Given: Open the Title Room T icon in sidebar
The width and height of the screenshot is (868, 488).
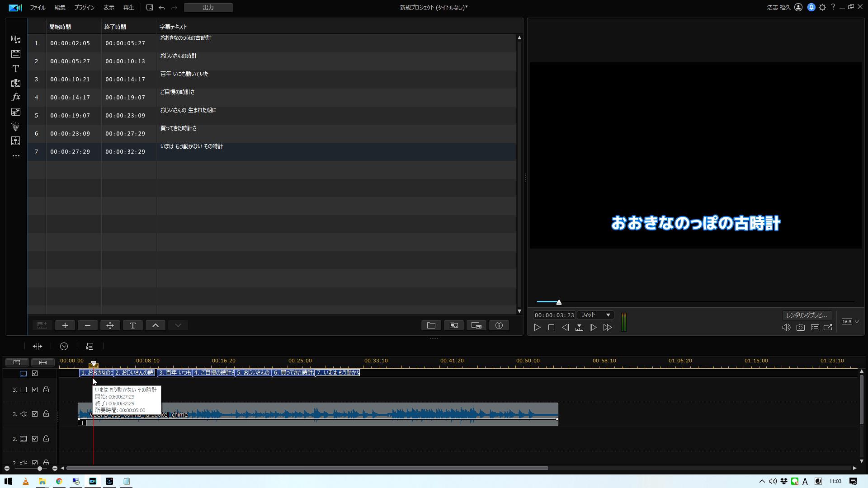Looking at the screenshot, I should [16, 69].
